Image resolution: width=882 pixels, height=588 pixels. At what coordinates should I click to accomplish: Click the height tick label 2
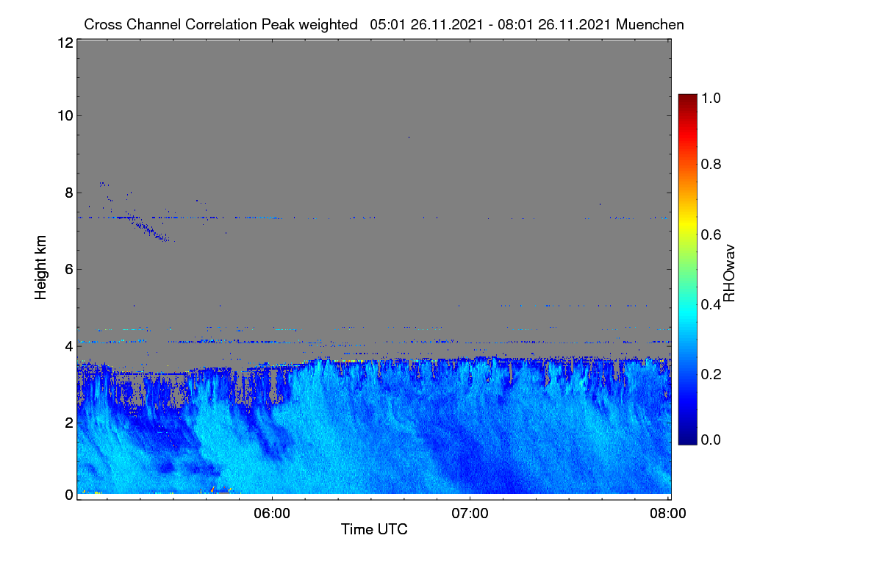point(68,422)
